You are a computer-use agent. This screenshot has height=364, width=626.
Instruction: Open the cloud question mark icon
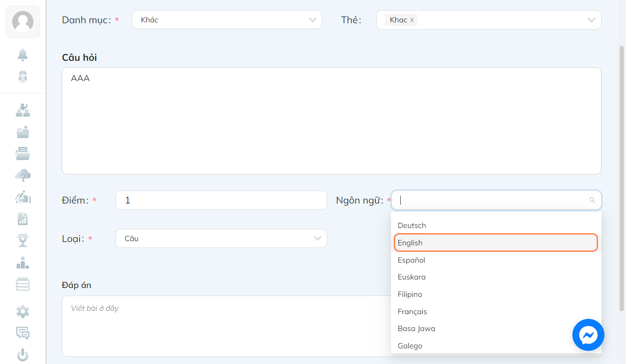coord(23,175)
